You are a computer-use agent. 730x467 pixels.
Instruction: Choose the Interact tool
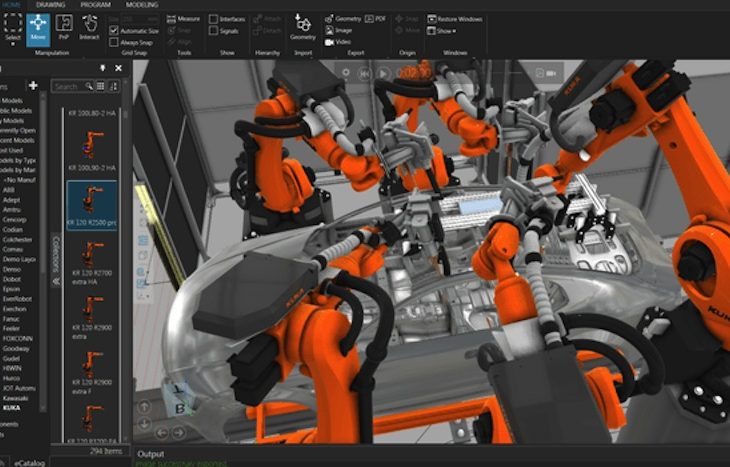click(x=89, y=27)
